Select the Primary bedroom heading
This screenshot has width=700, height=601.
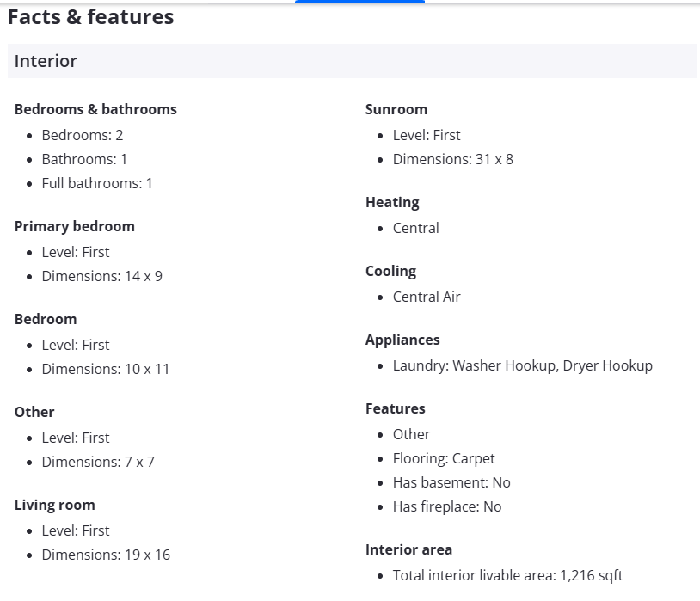(x=75, y=226)
